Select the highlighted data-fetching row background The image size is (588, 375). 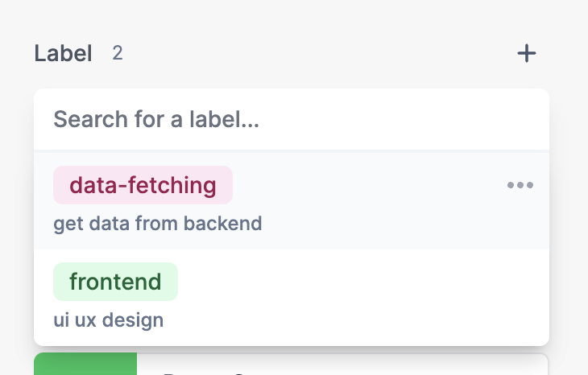tap(292, 201)
